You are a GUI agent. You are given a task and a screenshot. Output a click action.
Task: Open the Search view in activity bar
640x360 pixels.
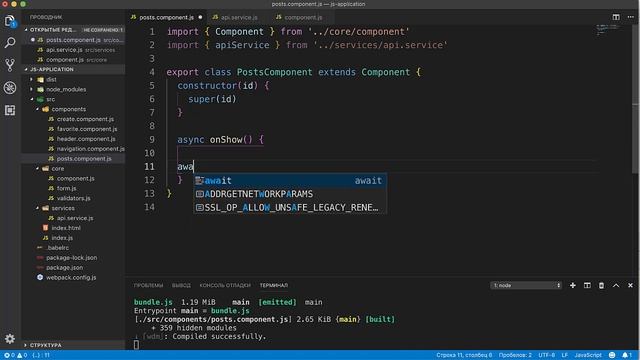coord(10,42)
